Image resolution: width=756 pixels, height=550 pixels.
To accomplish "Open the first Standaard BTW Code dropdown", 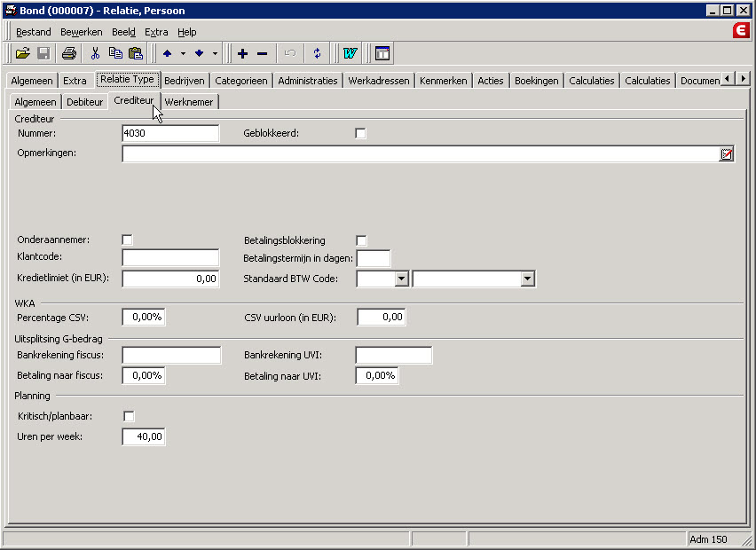I will coord(401,279).
